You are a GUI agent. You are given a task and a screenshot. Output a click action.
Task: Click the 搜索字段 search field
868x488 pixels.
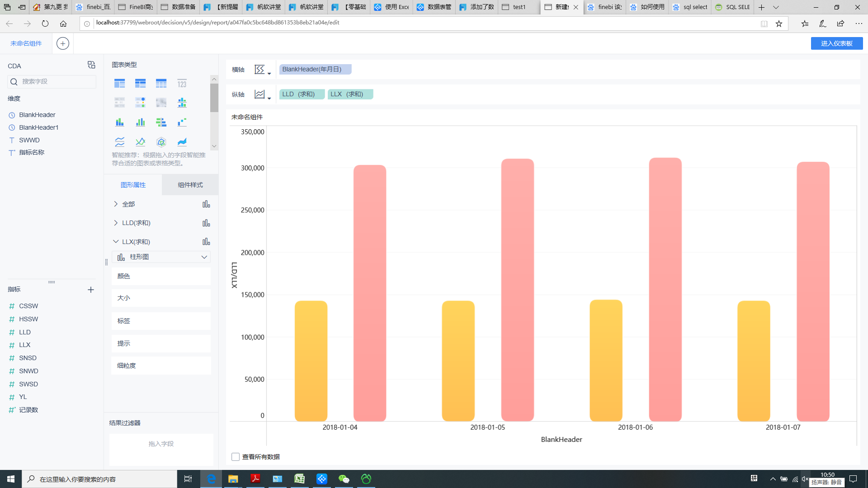click(x=52, y=81)
